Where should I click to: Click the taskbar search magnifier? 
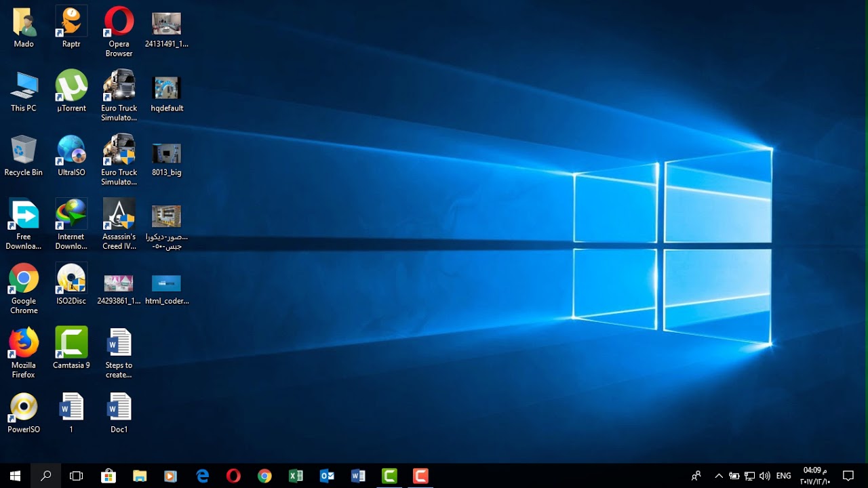45,476
